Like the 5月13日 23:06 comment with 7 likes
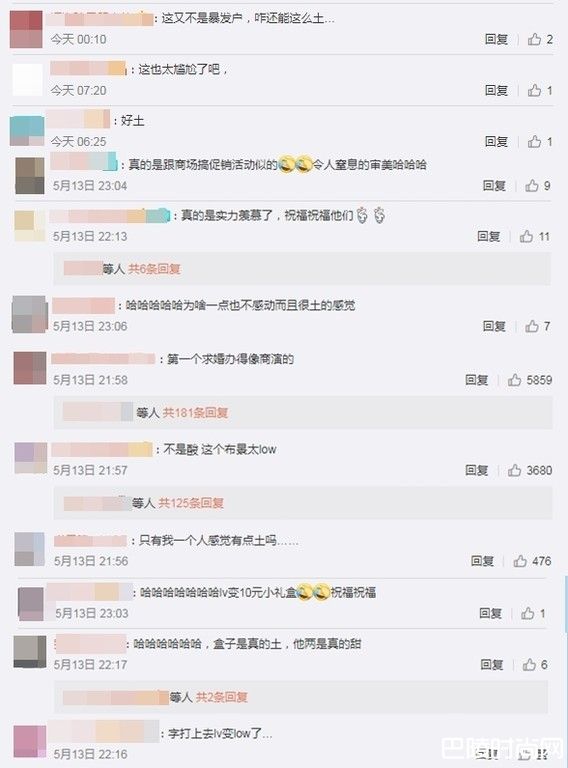Screen dimensions: 568x768 tap(532, 326)
